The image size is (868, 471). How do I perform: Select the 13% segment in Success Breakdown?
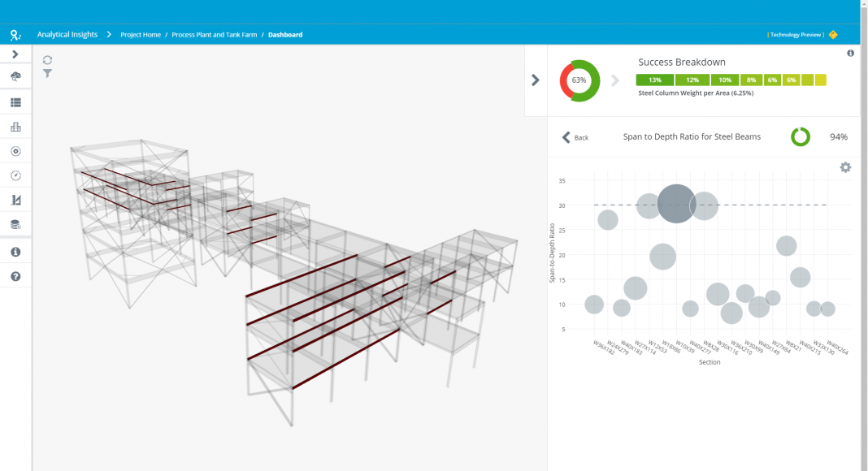(x=654, y=80)
